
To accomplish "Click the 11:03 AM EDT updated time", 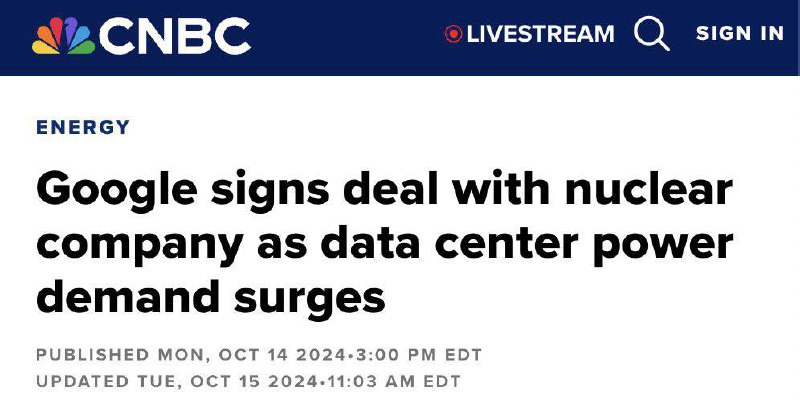I will click(394, 381).
